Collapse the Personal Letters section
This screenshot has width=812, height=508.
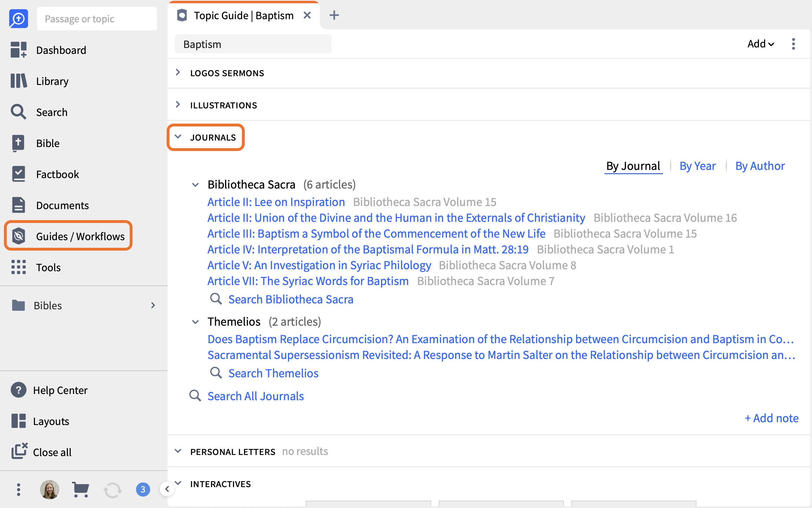pos(178,451)
